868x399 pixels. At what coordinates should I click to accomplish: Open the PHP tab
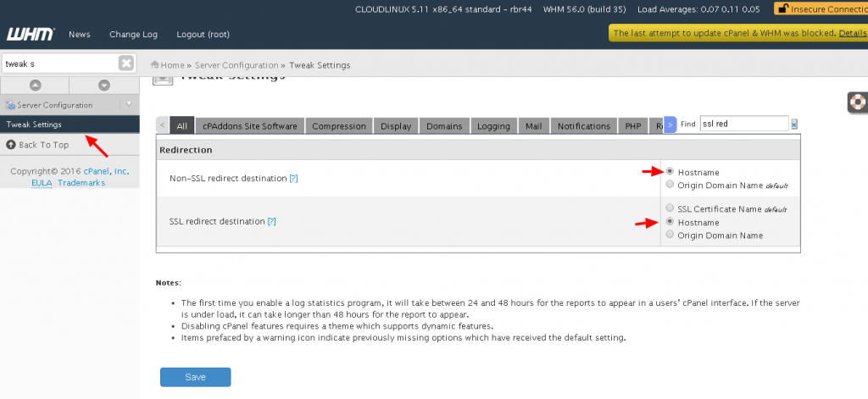(633, 125)
